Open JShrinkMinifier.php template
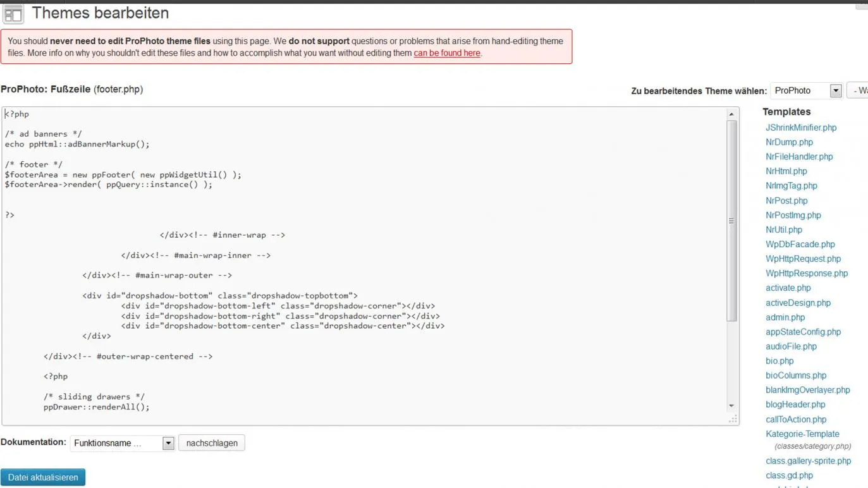The width and height of the screenshot is (868, 488). [801, 128]
